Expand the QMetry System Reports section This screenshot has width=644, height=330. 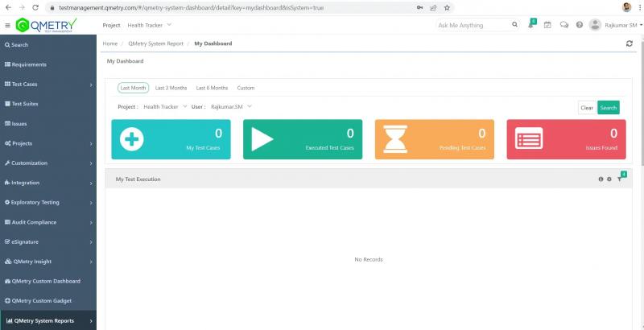pyautogui.click(x=48, y=320)
